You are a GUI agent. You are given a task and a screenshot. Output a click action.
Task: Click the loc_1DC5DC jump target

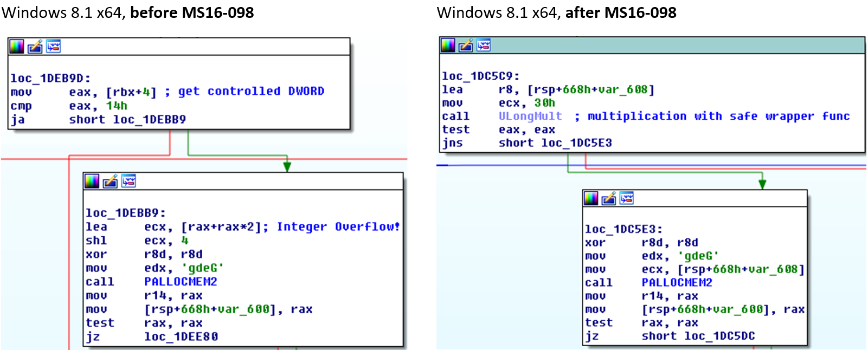tap(719, 336)
